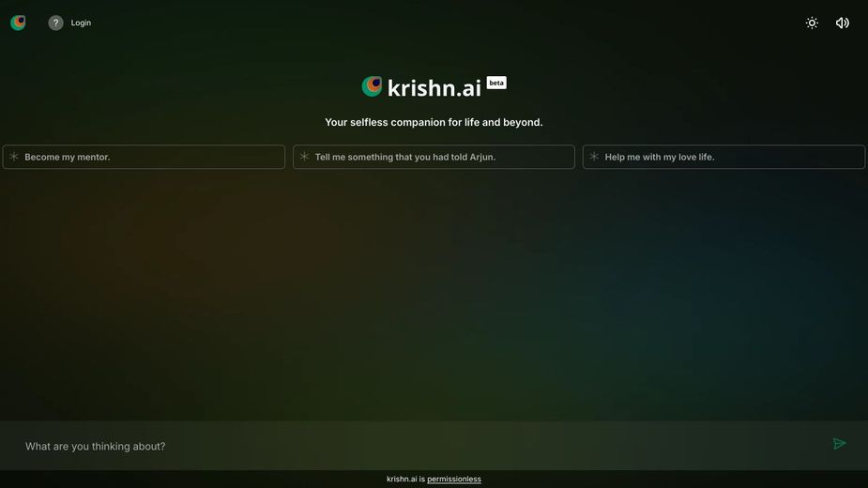Toggle light theme with the sun icon
Screen dimensions: 868x488
(812, 23)
